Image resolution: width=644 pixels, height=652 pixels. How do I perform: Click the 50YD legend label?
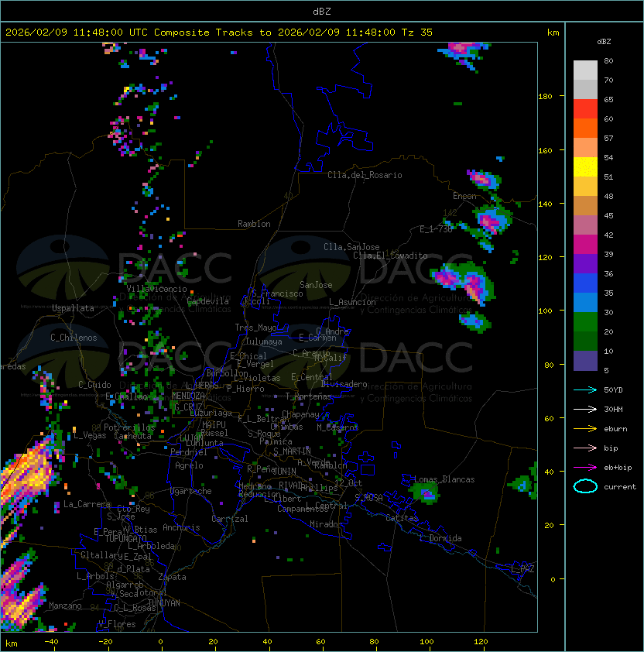[613, 389]
